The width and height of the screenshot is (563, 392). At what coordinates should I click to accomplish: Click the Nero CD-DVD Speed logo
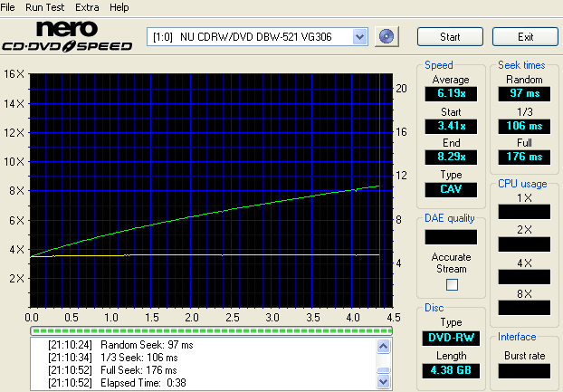click(67, 36)
